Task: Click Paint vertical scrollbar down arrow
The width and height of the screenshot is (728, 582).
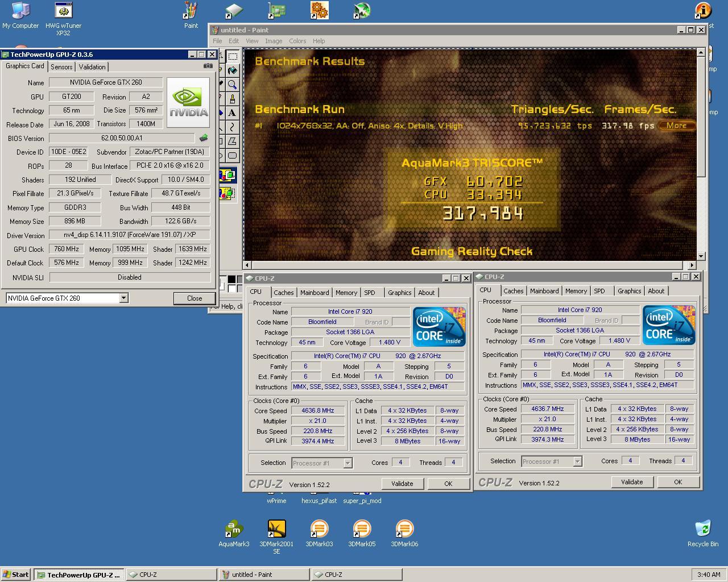Action: 701,256
